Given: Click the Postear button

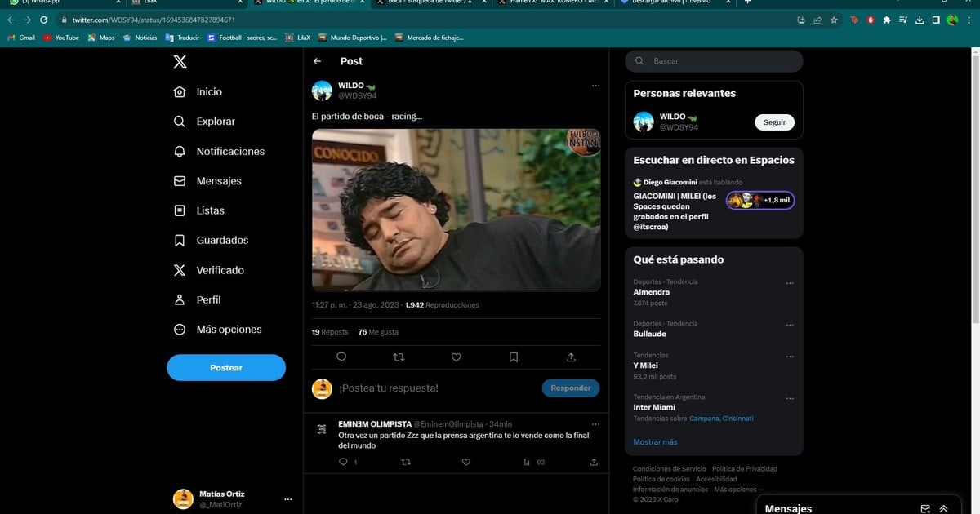Looking at the screenshot, I should pos(226,368).
